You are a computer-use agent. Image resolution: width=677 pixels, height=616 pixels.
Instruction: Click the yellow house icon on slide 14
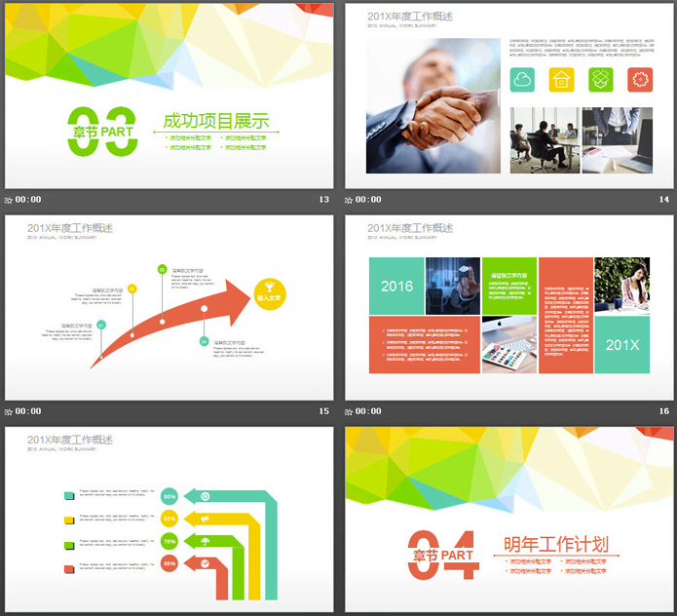561,80
